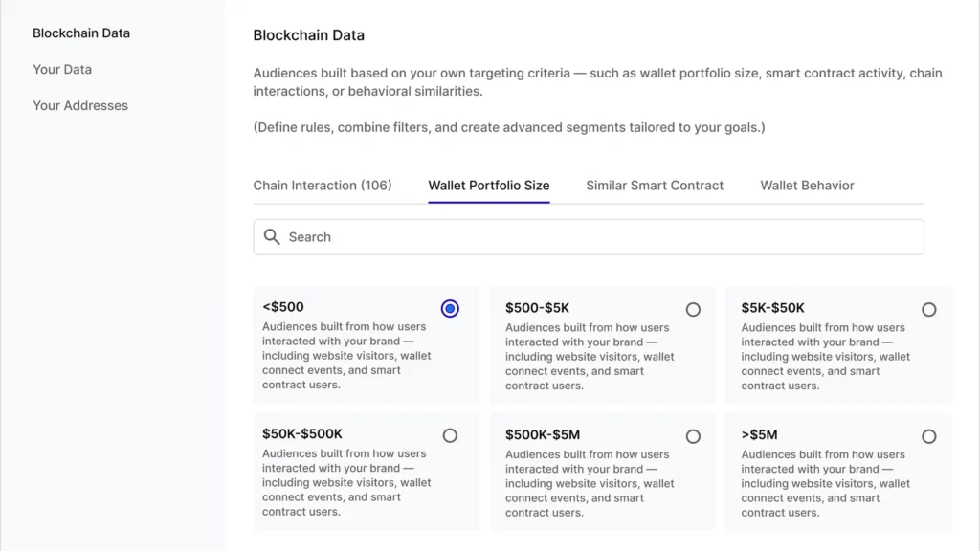Screen dimensions: 980x551
Task: Open Blockchain Data in the sidebar
Action: [x=81, y=33]
